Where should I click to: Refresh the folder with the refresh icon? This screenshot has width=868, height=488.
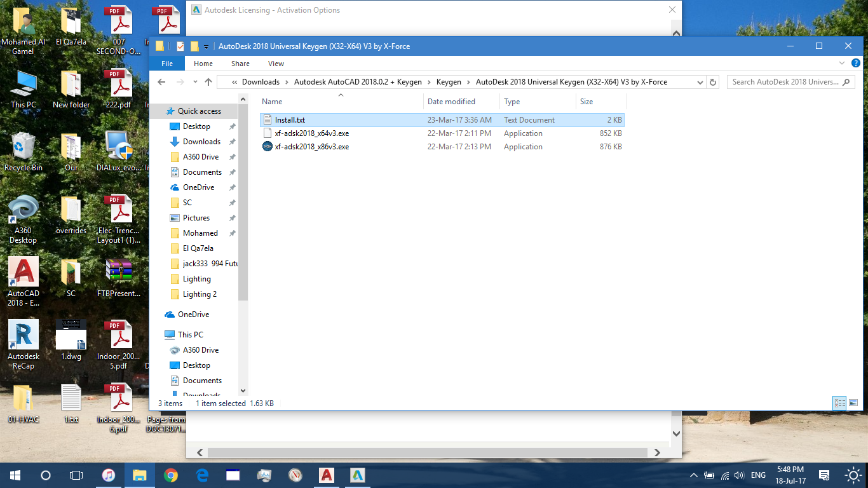pyautogui.click(x=713, y=82)
